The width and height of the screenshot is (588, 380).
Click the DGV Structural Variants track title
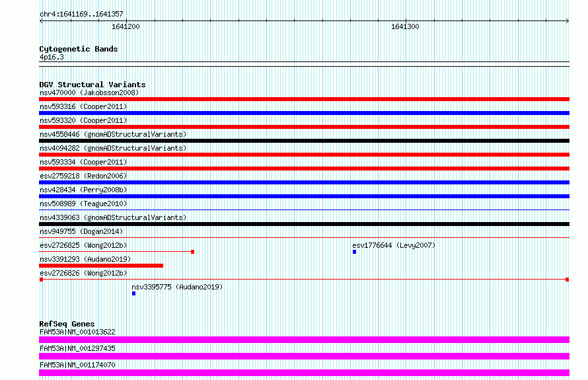pos(92,85)
